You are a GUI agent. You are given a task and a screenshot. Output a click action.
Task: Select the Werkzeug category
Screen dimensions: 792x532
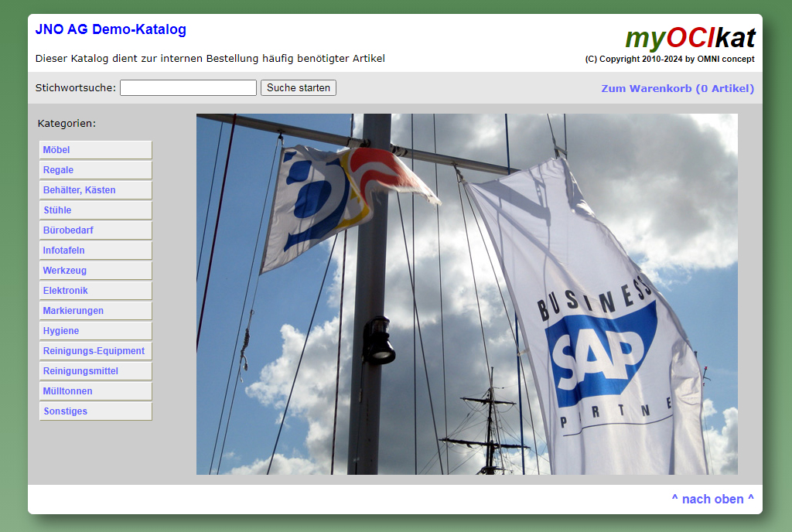point(95,271)
